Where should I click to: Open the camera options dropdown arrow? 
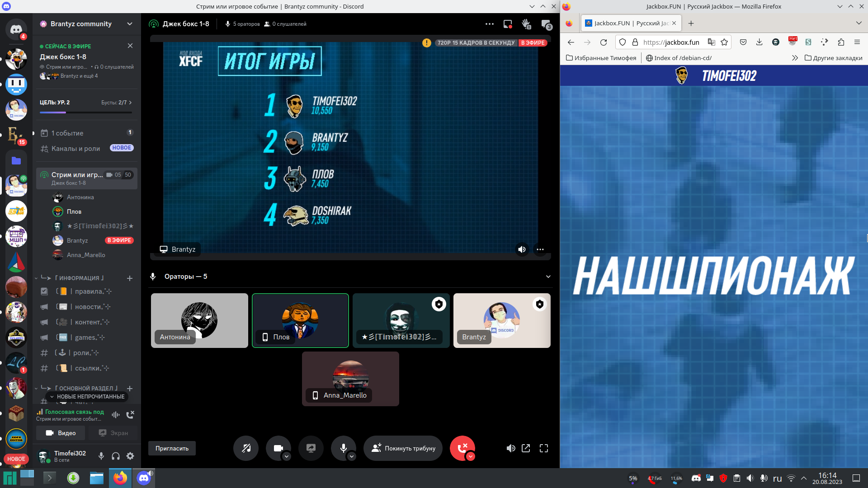(287, 456)
